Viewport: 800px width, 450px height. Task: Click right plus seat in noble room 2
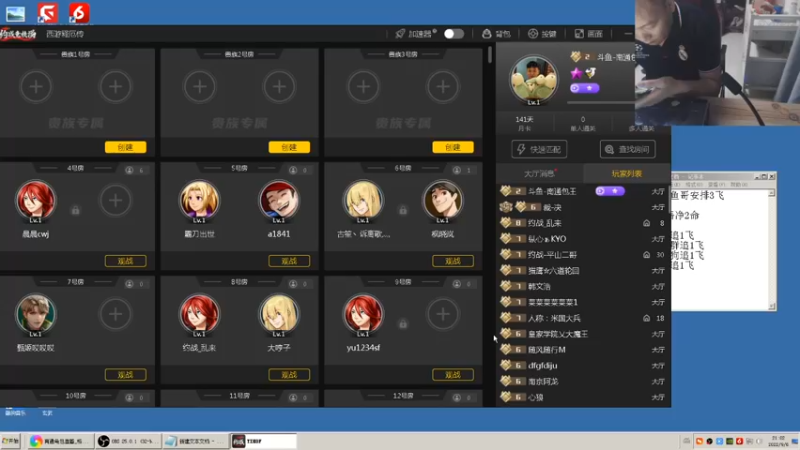click(x=279, y=87)
